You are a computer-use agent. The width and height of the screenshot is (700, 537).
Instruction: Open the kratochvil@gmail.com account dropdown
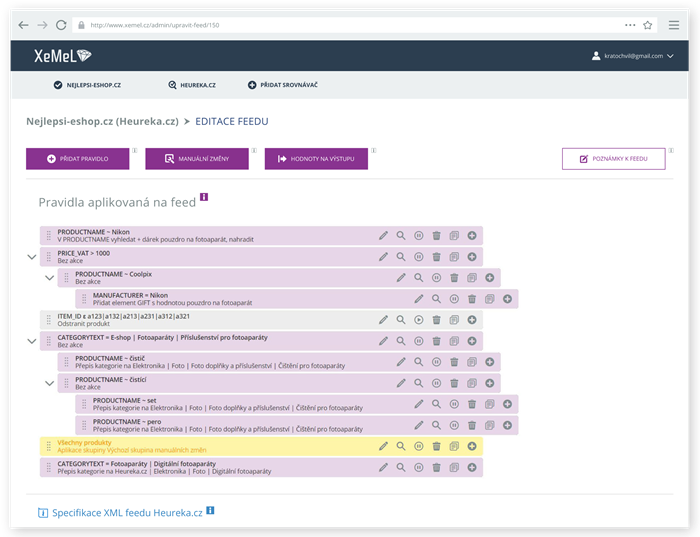tap(633, 56)
